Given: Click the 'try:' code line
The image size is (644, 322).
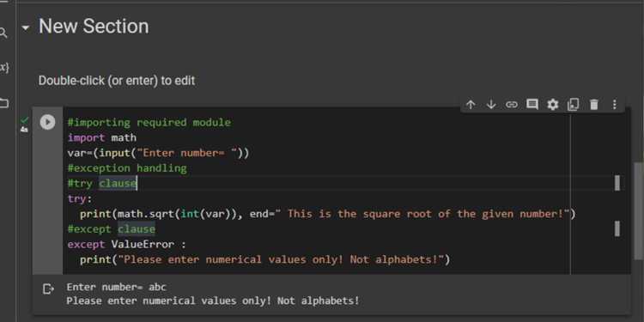Looking at the screenshot, I should [x=80, y=199].
